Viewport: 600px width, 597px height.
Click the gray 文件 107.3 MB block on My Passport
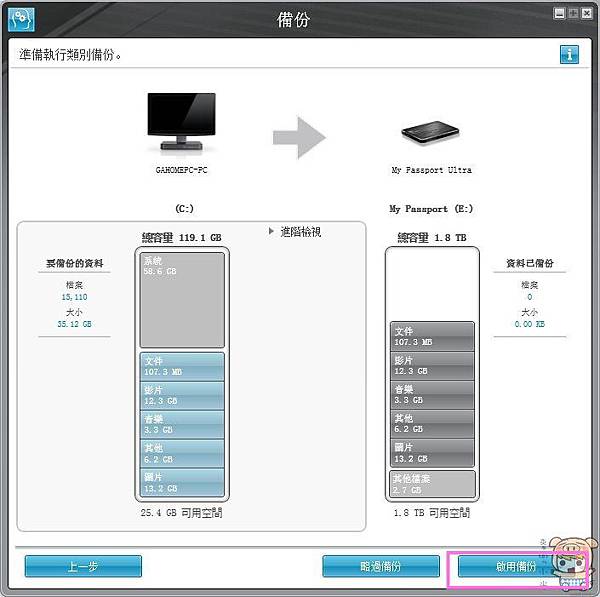432,336
